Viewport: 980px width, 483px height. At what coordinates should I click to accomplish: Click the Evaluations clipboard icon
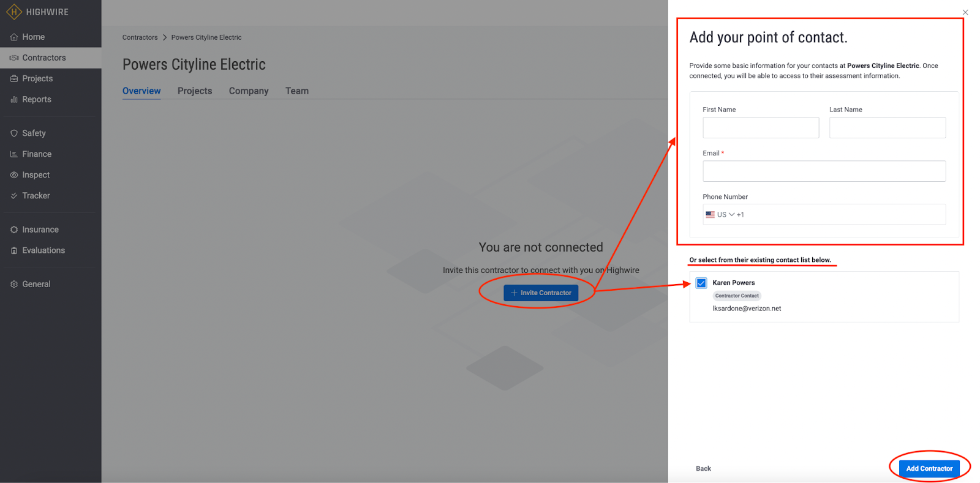click(x=14, y=250)
